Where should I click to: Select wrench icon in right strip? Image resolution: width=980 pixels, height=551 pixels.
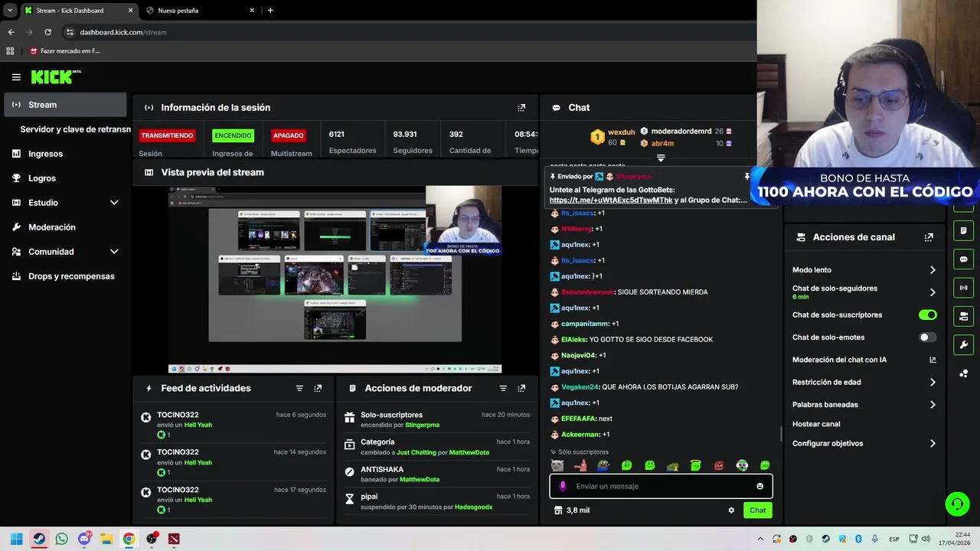[x=963, y=344]
